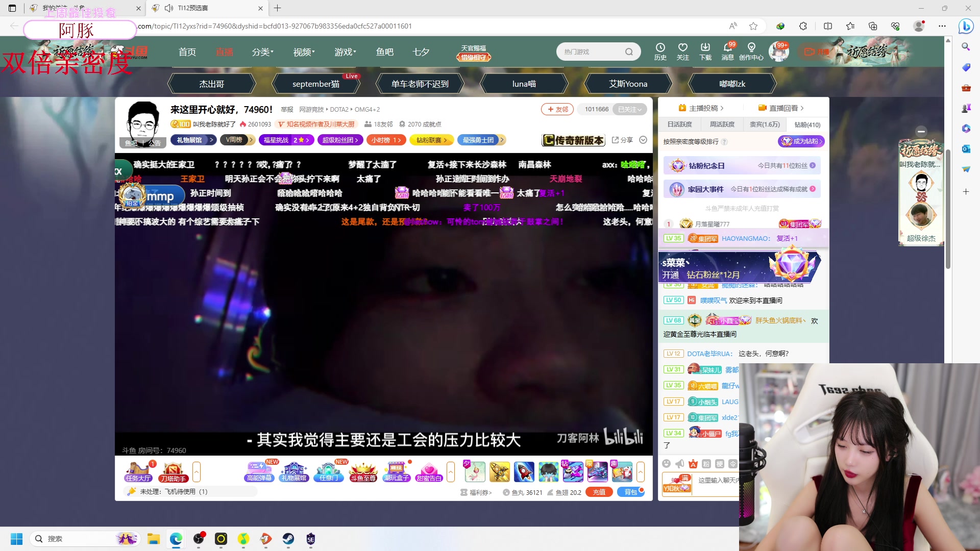The image size is (980, 551).
Task: Open the 下载 download icon in header
Action: coord(705,51)
